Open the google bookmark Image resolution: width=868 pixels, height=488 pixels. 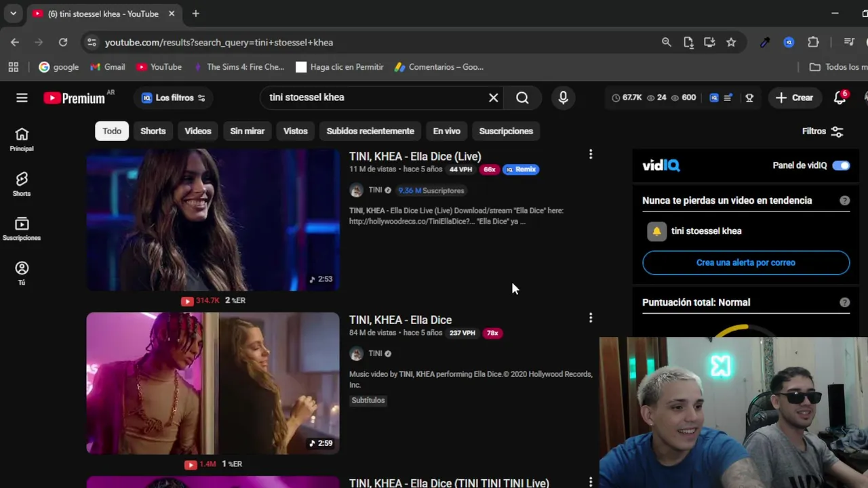[59, 67]
